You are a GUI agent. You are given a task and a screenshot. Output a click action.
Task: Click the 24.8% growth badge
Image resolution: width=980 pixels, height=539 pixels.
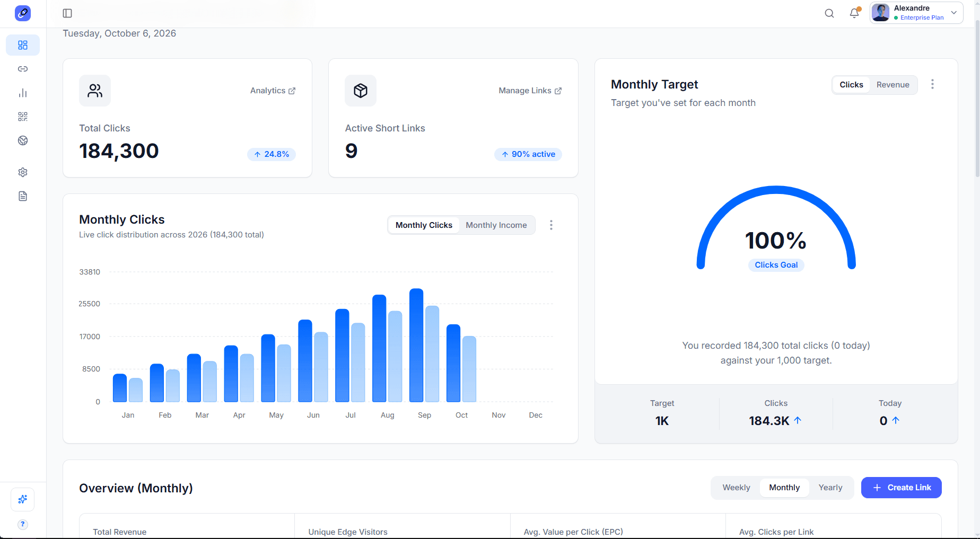pyautogui.click(x=272, y=154)
